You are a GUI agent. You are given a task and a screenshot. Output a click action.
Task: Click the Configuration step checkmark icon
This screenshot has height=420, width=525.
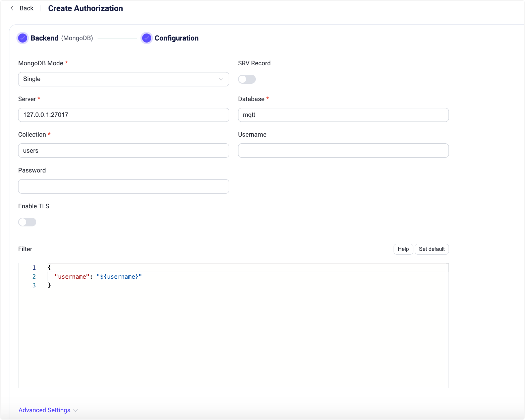tap(147, 38)
